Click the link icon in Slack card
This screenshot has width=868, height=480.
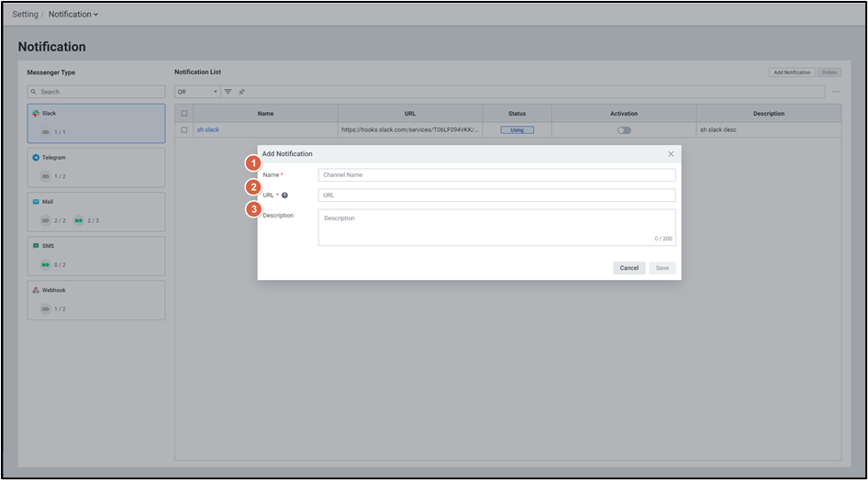(45, 132)
